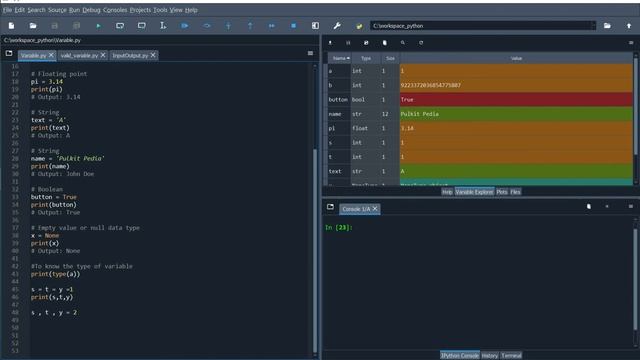Save the current file
640x360 pixels.
pyautogui.click(x=55, y=26)
